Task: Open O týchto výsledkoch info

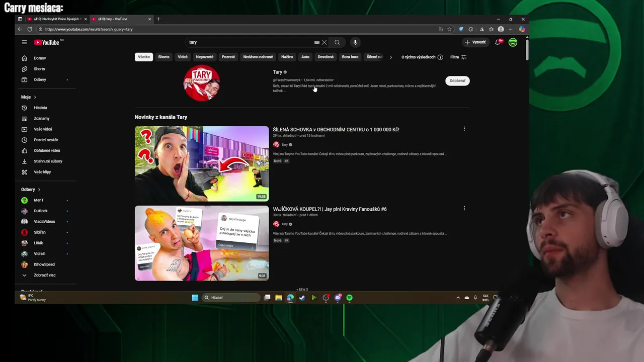Action: click(422, 57)
